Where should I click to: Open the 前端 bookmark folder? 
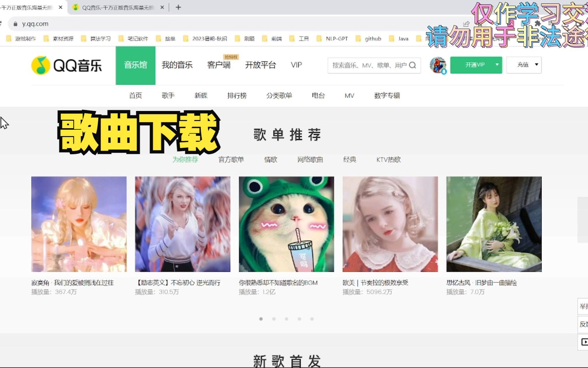coord(272,39)
